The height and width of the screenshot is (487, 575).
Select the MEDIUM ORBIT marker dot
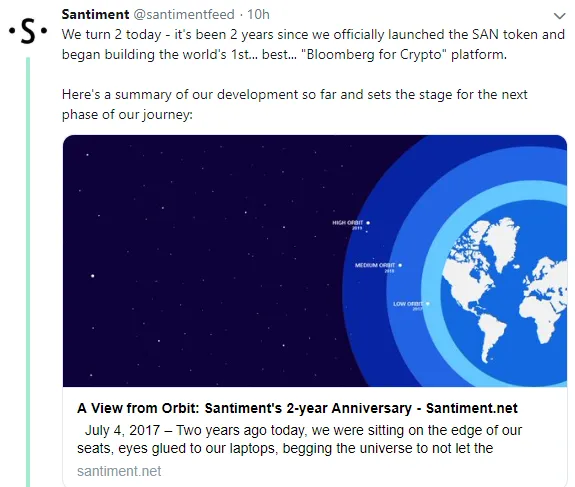click(400, 265)
